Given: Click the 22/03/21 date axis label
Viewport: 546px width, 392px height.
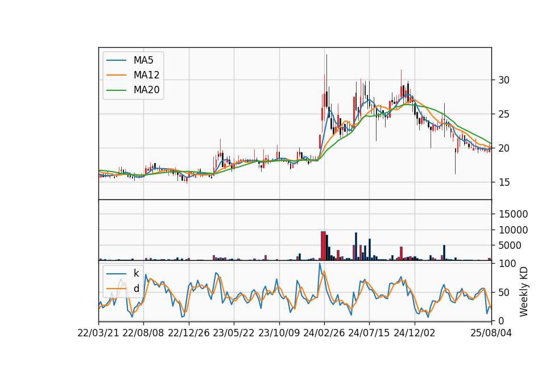Looking at the screenshot, I should pyautogui.click(x=98, y=333).
